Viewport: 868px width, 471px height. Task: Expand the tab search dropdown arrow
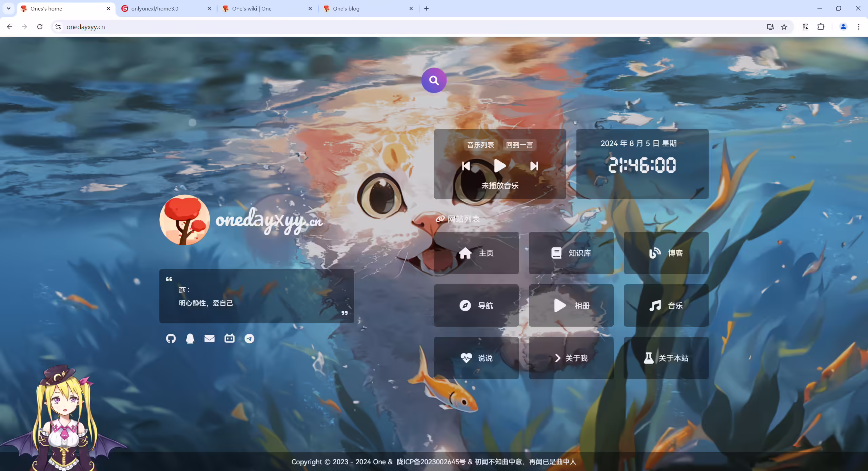coord(8,8)
